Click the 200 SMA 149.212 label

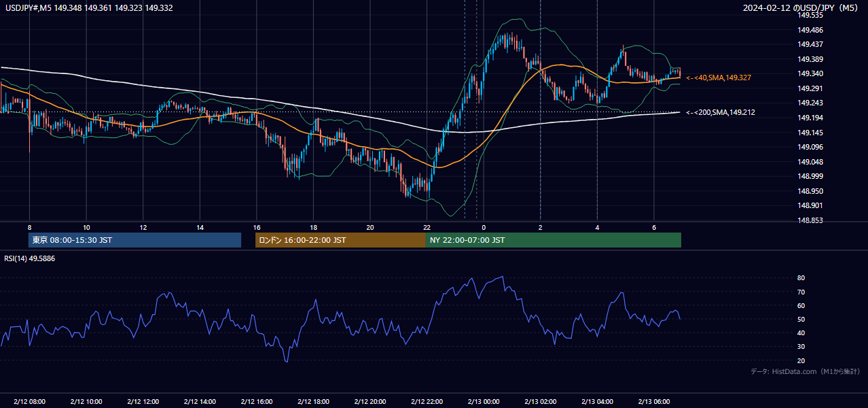point(721,113)
